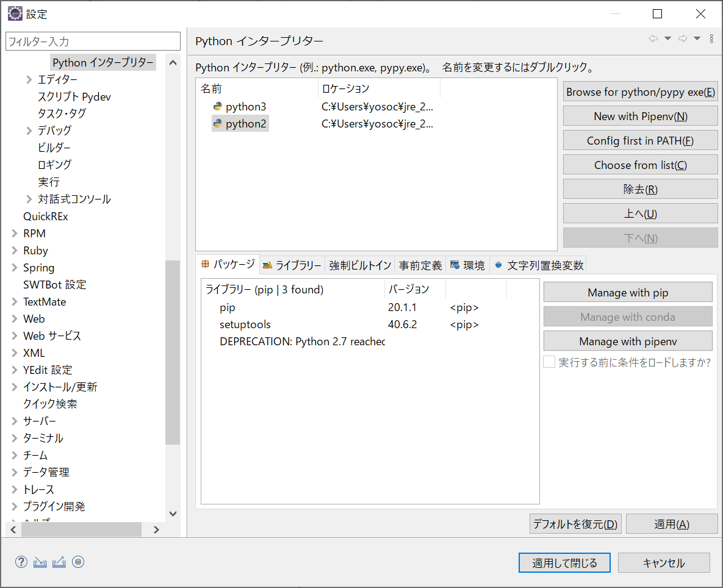The height and width of the screenshot is (588, 723).
Task: Select the setuptools package row
Action: [x=370, y=324]
